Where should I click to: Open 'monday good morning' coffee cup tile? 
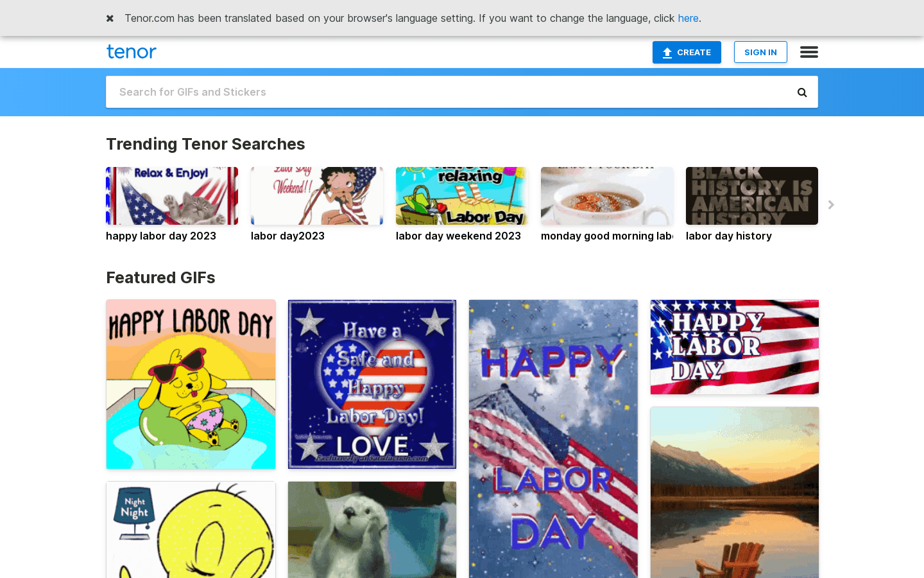(x=607, y=197)
